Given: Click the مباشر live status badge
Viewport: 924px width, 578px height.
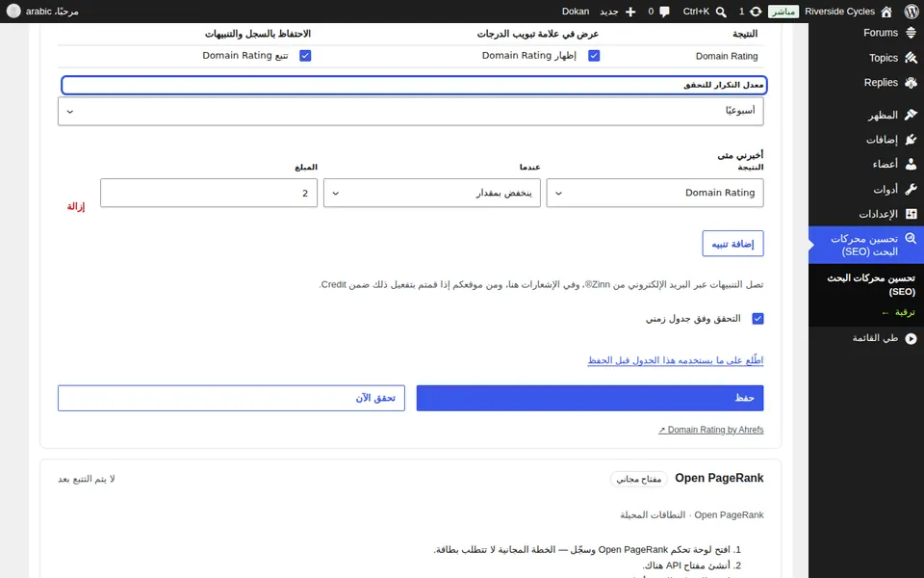Looking at the screenshot, I should coord(783,12).
